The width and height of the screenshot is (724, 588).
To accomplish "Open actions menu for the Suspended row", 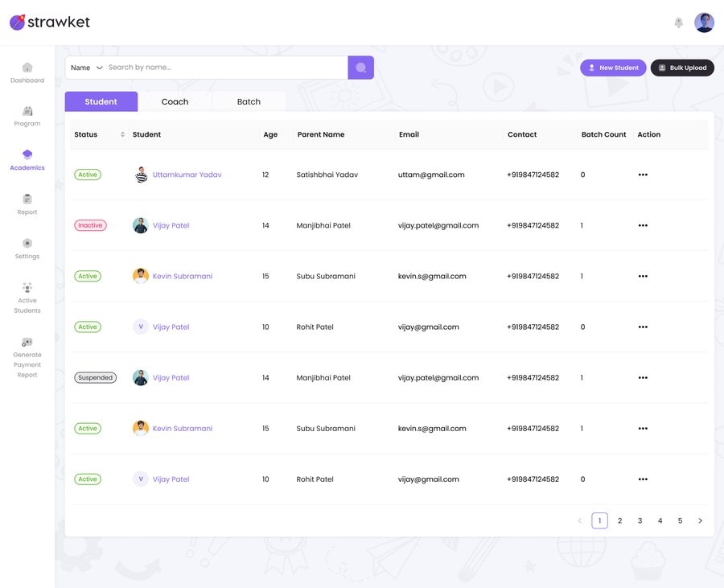I will (x=643, y=377).
